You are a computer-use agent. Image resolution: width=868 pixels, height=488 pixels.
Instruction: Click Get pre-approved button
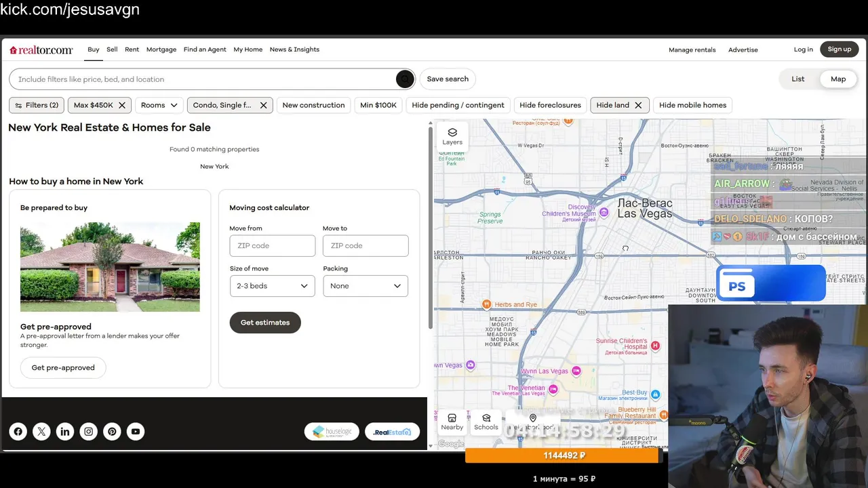(63, 368)
